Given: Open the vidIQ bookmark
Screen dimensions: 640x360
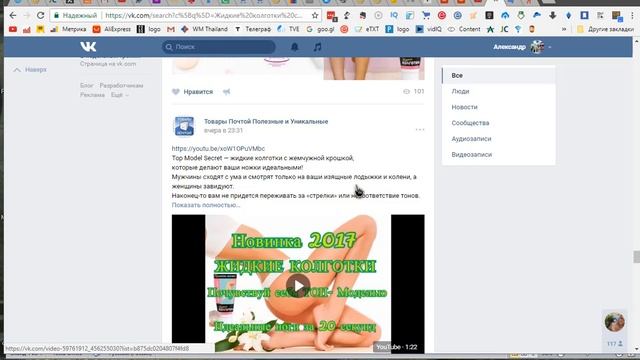Looking at the screenshot, I should tap(429, 29).
